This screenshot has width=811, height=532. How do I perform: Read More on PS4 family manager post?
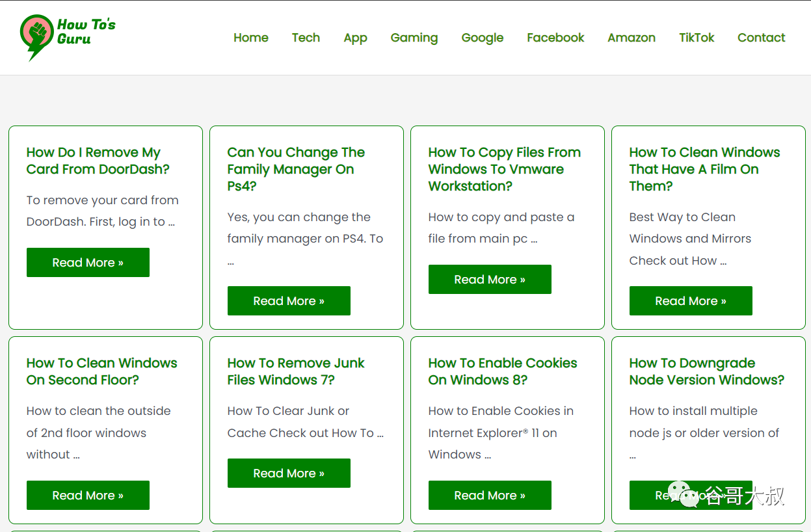[289, 301]
